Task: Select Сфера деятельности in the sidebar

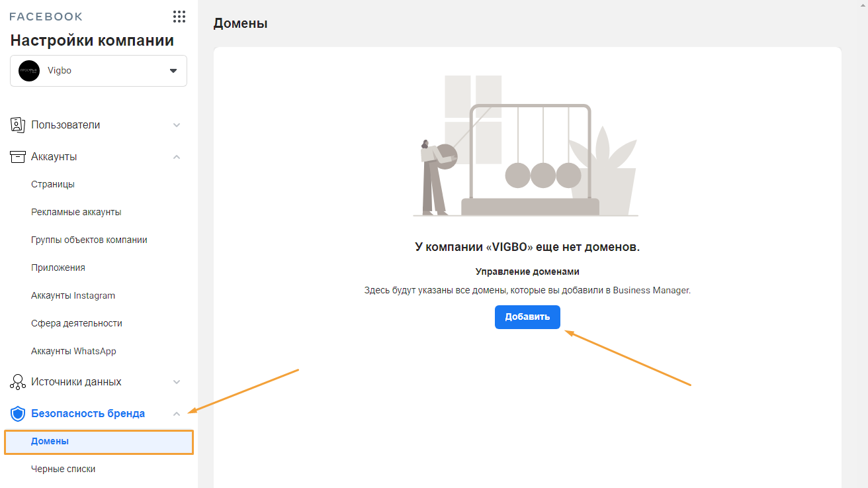Action: point(77,323)
